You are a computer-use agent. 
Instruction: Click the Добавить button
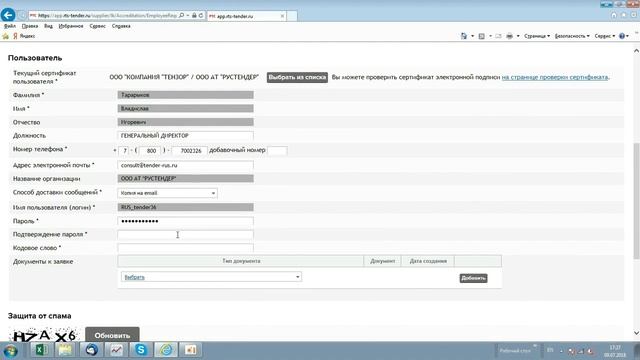pyautogui.click(x=473, y=278)
